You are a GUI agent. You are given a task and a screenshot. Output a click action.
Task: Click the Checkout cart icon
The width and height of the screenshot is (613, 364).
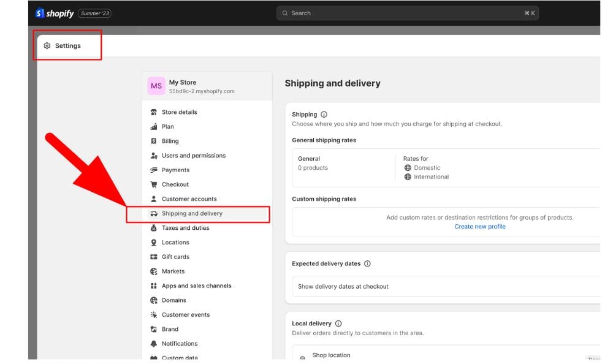pos(154,185)
